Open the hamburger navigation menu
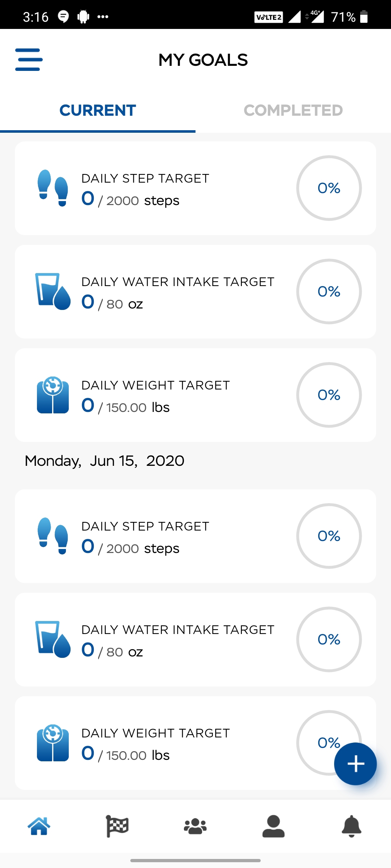The width and height of the screenshot is (391, 868). 29,60
